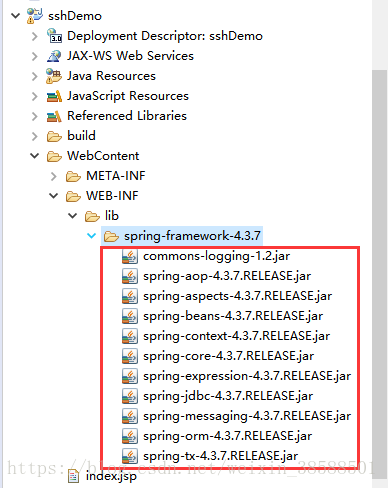
Task: Click the build folder icon
Action: [x=54, y=136]
